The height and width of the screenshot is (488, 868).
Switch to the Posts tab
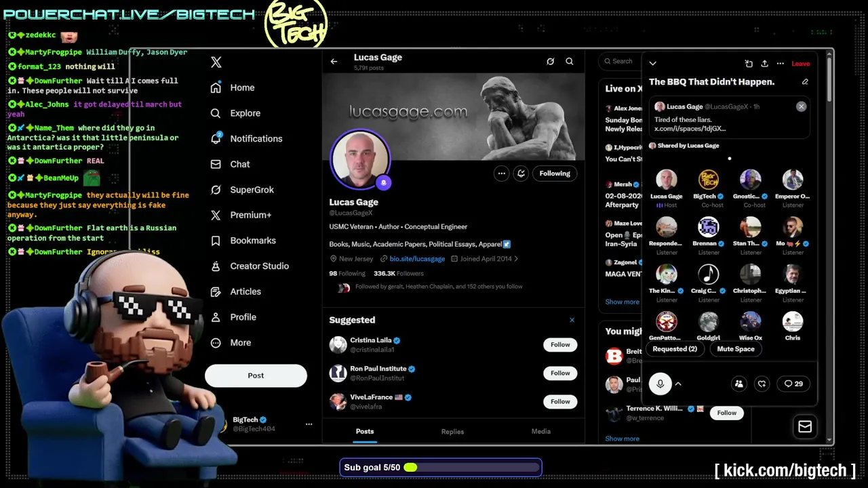pyautogui.click(x=365, y=432)
